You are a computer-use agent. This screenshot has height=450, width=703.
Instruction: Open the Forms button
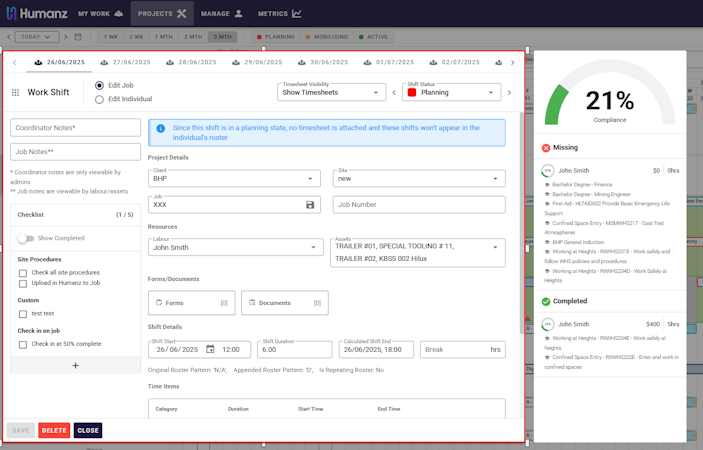coord(191,303)
